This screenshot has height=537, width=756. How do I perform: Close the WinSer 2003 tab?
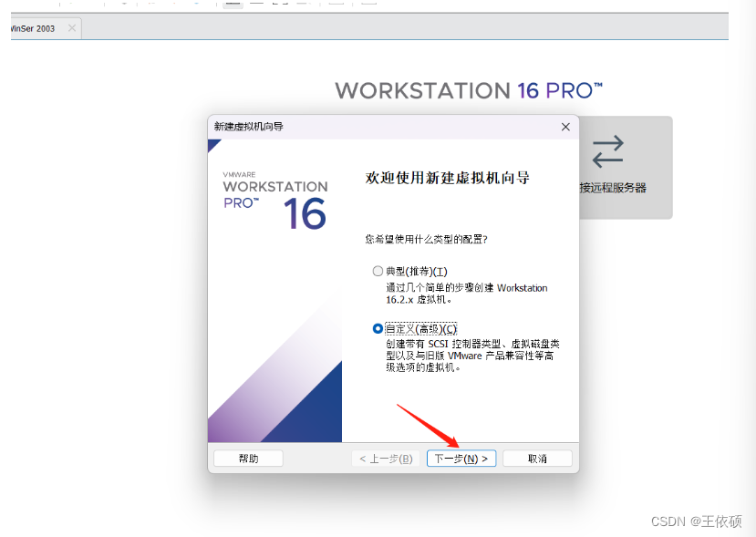[72, 28]
